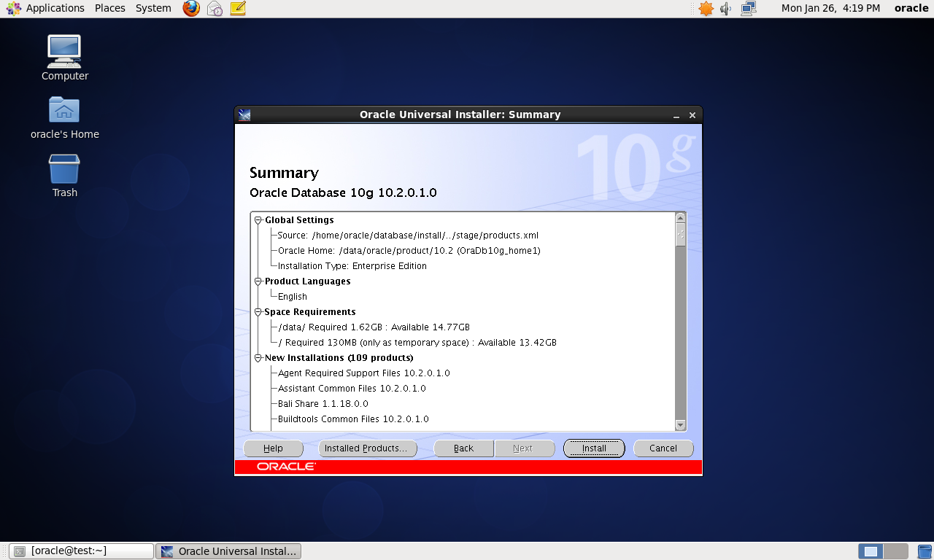The height and width of the screenshot is (560, 934).
Task: Collapse New Installations (109 products) node
Action: 258,358
